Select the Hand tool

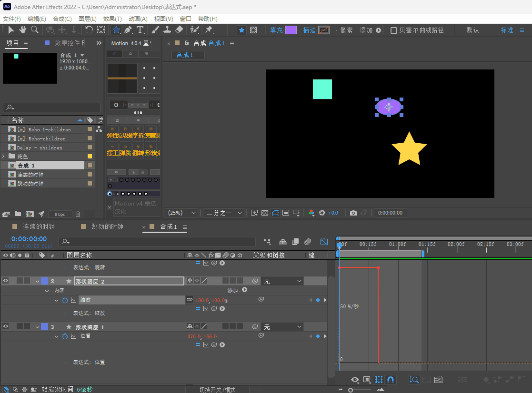(x=23, y=30)
